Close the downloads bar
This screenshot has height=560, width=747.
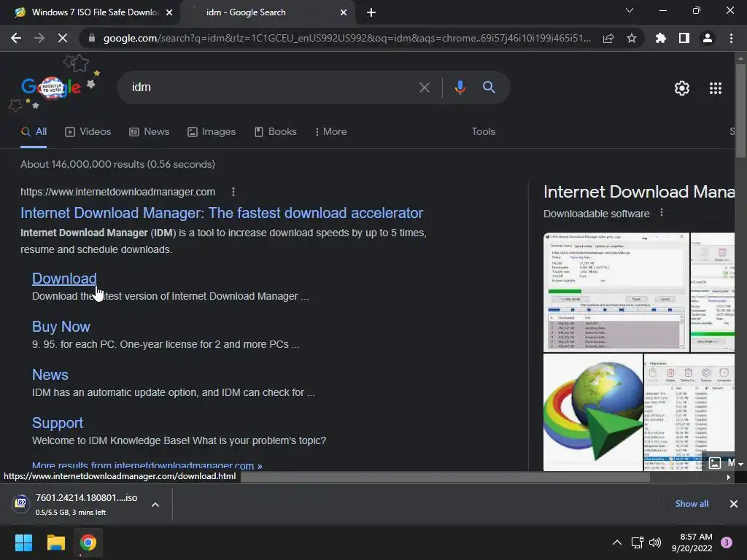pos(734,504)
